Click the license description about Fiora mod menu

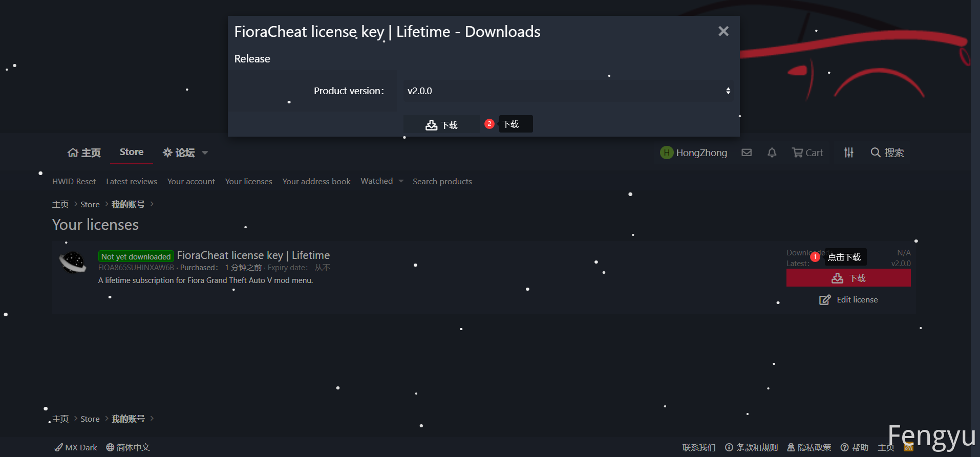click(x=205, y=280)
